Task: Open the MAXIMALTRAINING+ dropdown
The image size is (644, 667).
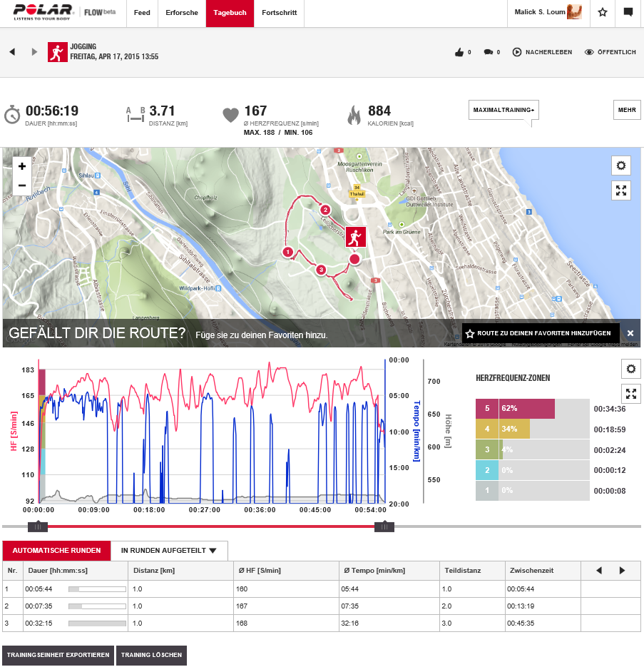Action: pyautogui.click(x=504, y=110)
